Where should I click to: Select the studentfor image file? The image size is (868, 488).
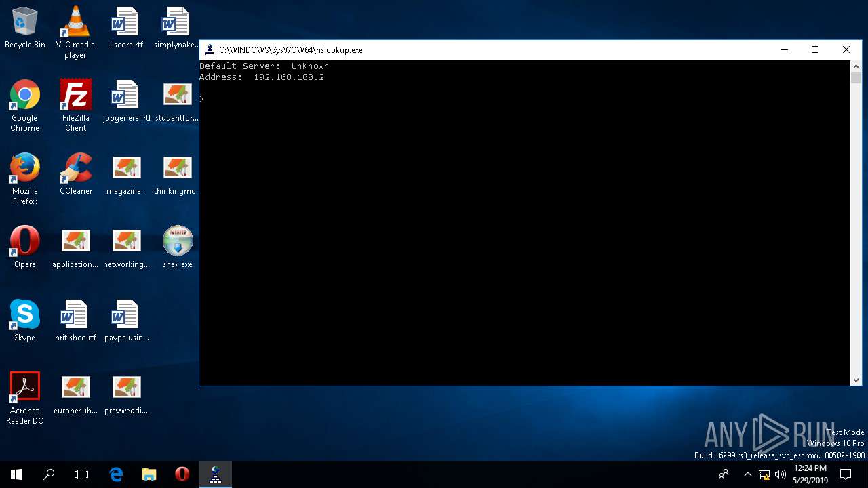(x=177, y=102)
